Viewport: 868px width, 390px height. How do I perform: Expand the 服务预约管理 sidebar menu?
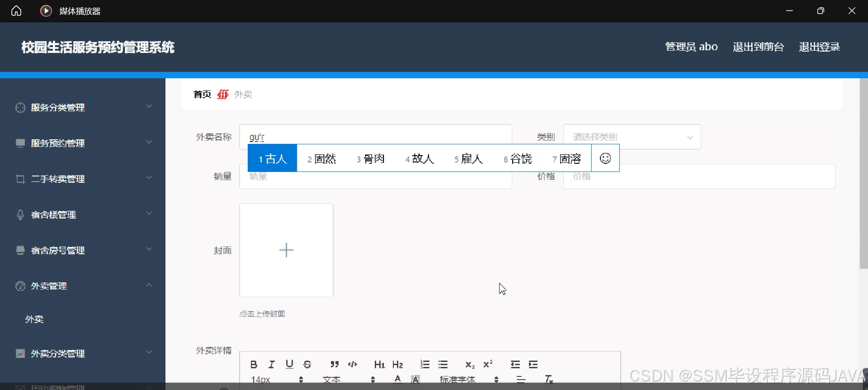83,143
